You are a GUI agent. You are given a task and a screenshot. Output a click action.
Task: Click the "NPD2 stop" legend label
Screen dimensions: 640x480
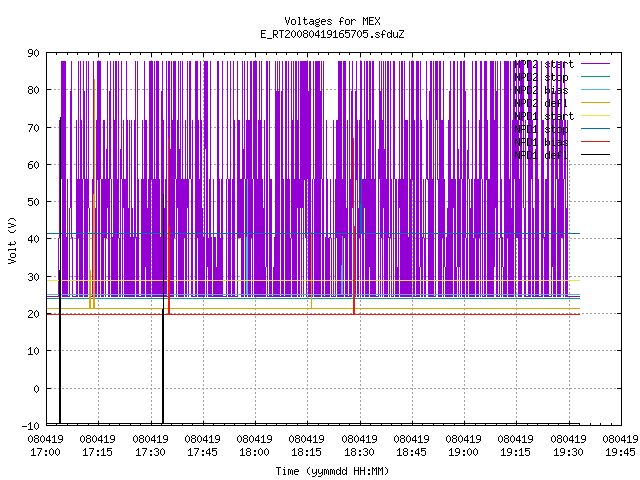(x=541, y=77)
